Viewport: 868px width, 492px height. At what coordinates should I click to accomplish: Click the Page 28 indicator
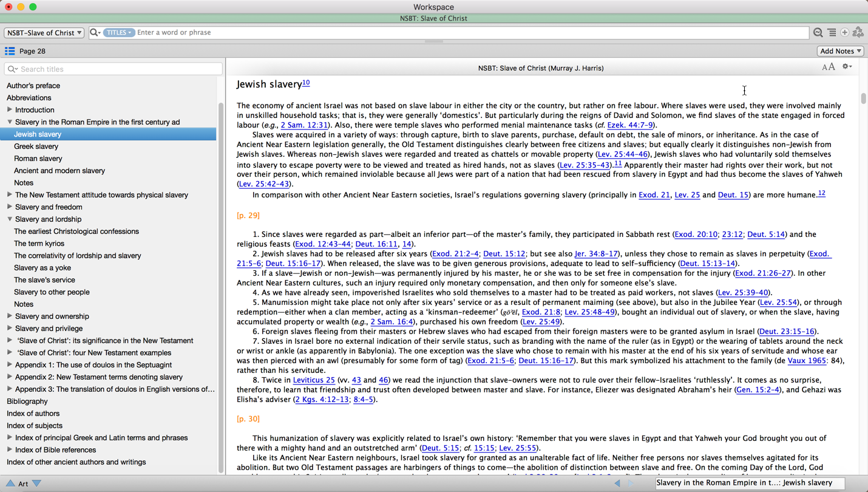(33, 51)
